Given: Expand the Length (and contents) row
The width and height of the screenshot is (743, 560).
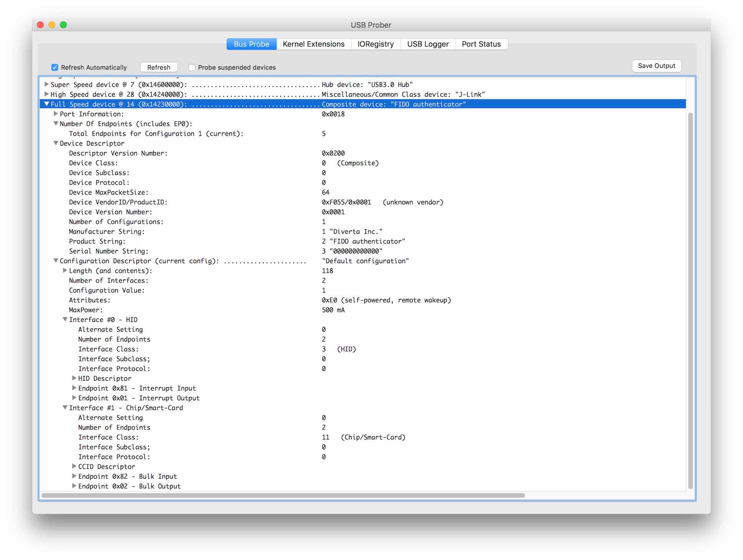Looking at the screenshot, I should (65, 270).
